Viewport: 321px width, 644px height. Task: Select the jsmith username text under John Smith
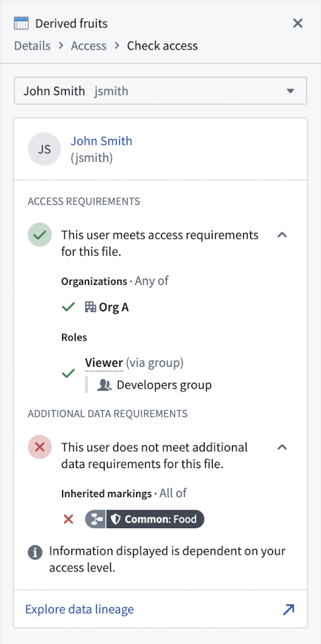coord(92,158)
